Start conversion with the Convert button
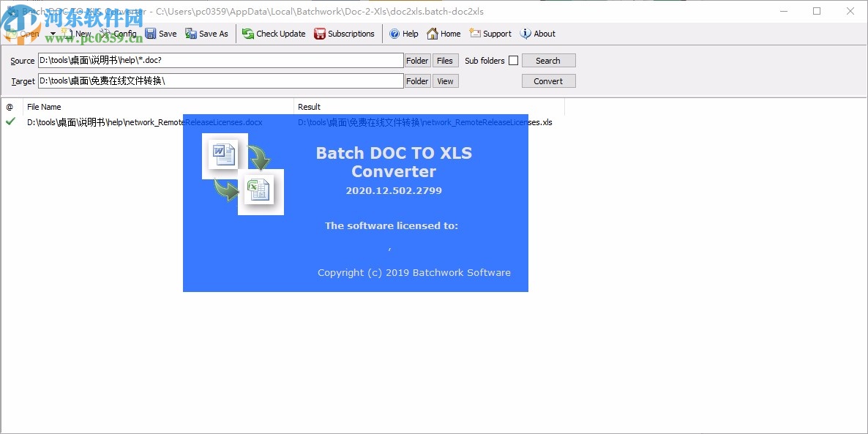 [548, 81]
